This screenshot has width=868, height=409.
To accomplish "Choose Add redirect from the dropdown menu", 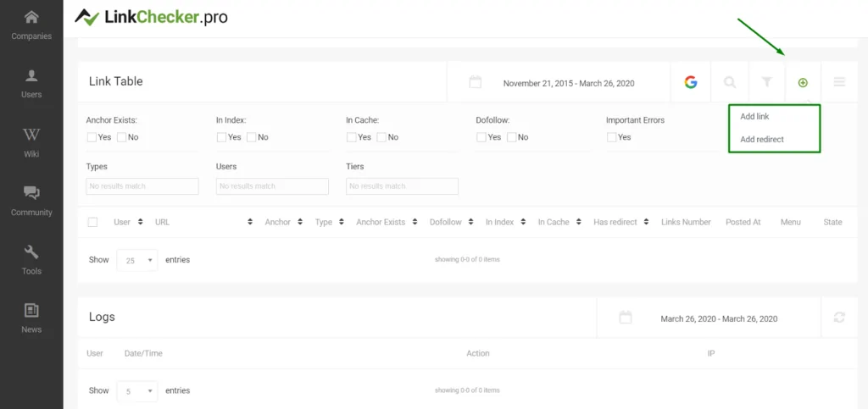I will [x=762, y=139].
